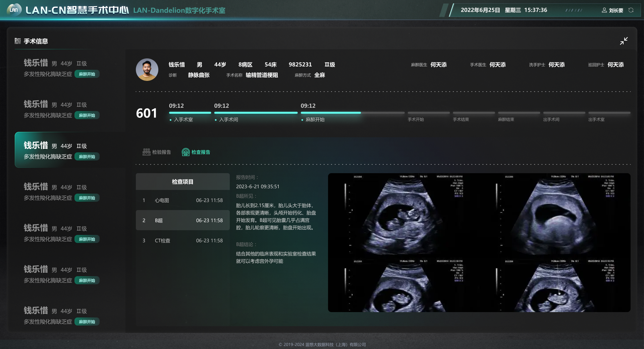This screenshot has width=644, height=349.
Task: Click the report time 2023-6-21 09:35:51
Action: click(x=258, y=187)
